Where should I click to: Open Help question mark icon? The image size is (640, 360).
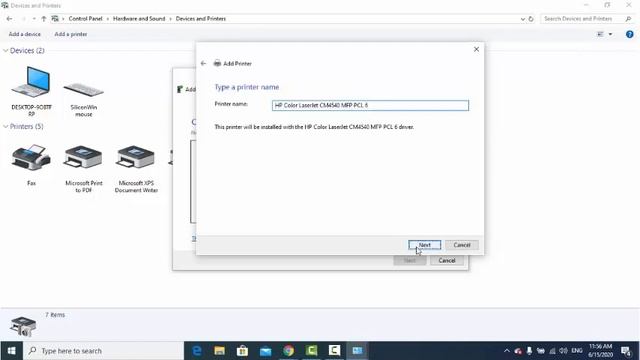pyautogui.click(x=629, y=34)
